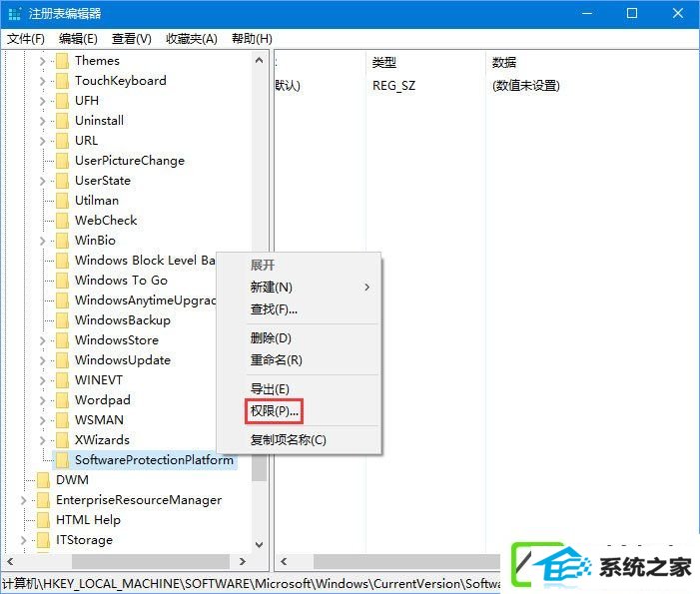This screenshot has width=700, height=594.
Task: Click the TouchKeyboard folder icon
Action: [62, 81]
